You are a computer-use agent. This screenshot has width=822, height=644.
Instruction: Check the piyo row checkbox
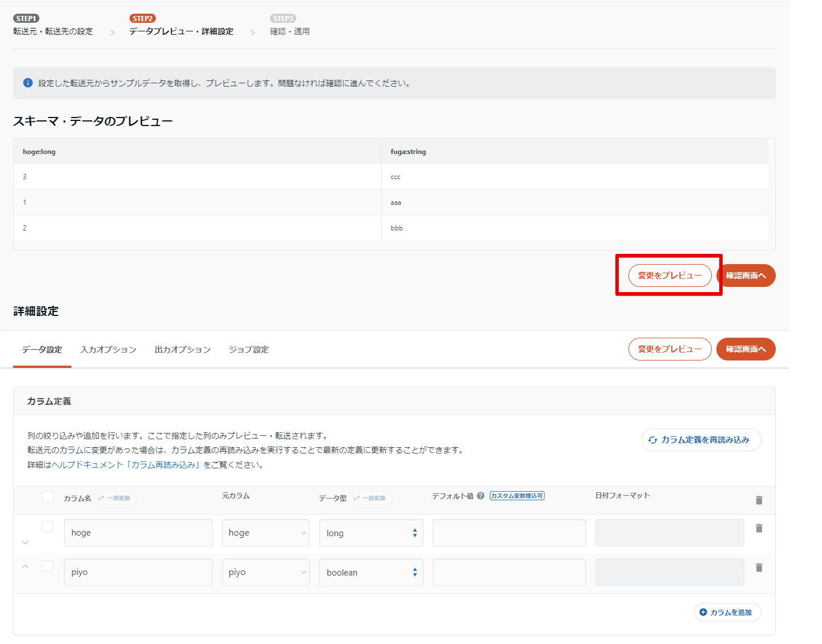(x=47, y=566)
